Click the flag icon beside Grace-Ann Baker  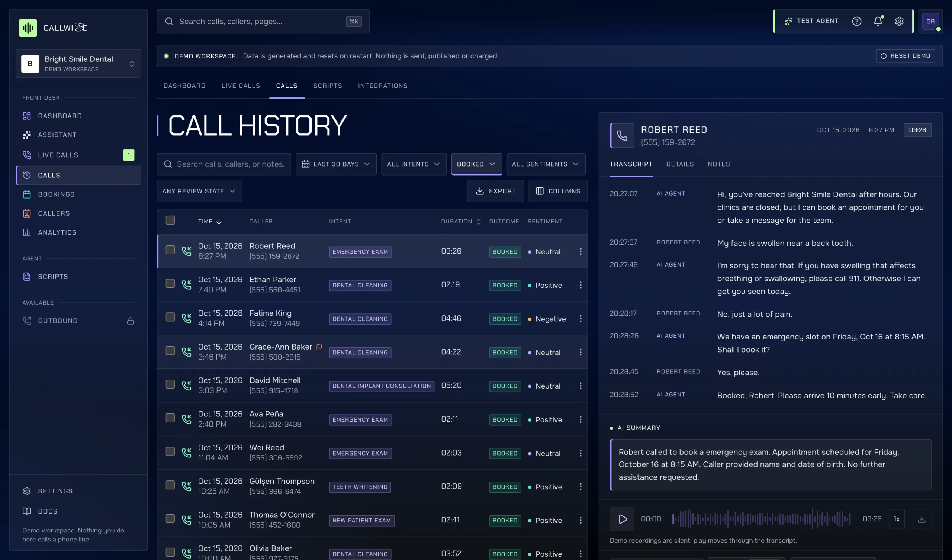pyautogui.click(x=319, y=347)
